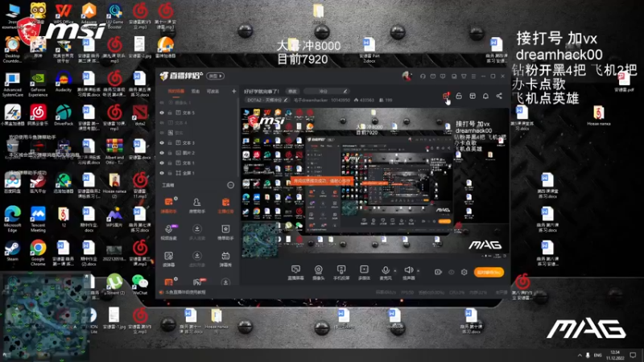
Task: Toggle visibility of 文本 1 source
Action: [162, 163]
